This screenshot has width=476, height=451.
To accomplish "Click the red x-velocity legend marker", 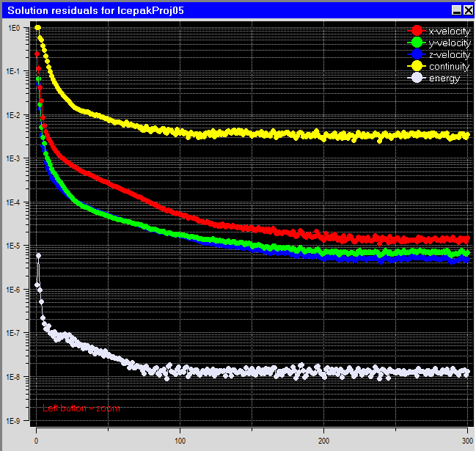I will tap(417, 31).
